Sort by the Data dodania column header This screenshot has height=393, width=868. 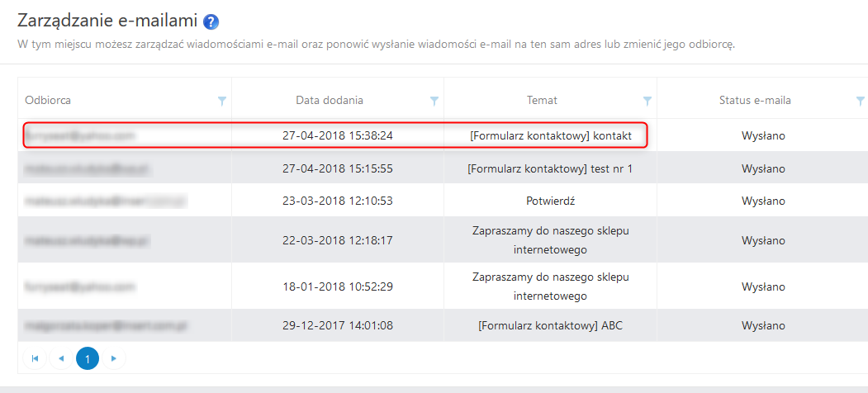330,101
